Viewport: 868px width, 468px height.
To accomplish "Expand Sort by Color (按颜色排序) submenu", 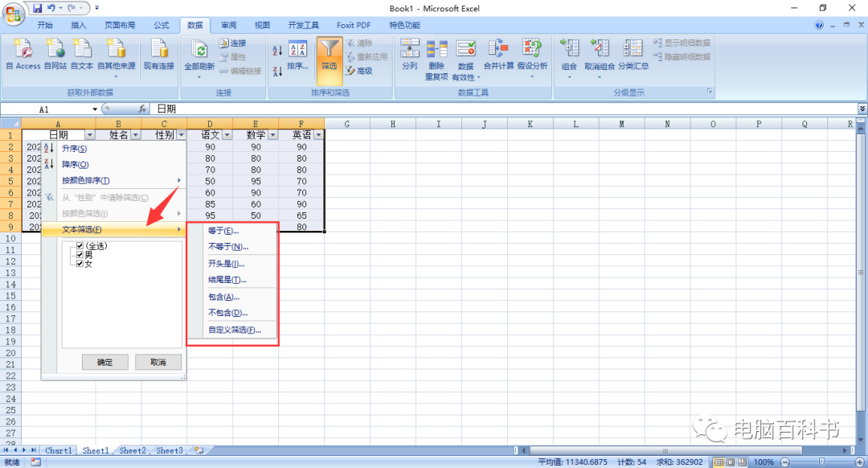I will point(113,181).
